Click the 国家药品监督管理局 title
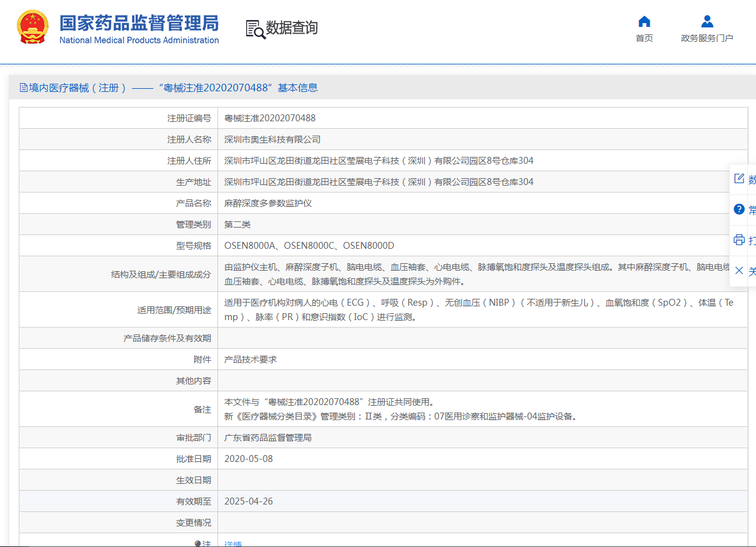The width and height of the screenshot is (756, 547). 139,23
